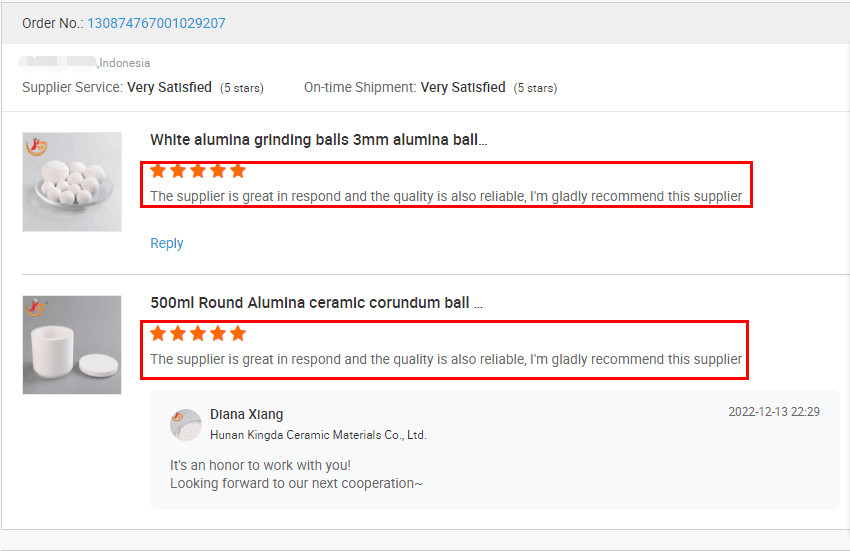Click the third star of grinding balls rating
Viewport: 850px width, 551px height.
[x=198, y=171]
